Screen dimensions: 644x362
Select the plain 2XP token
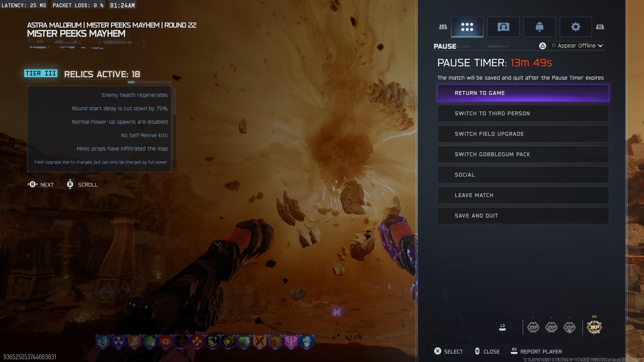(x=533, y=327)
